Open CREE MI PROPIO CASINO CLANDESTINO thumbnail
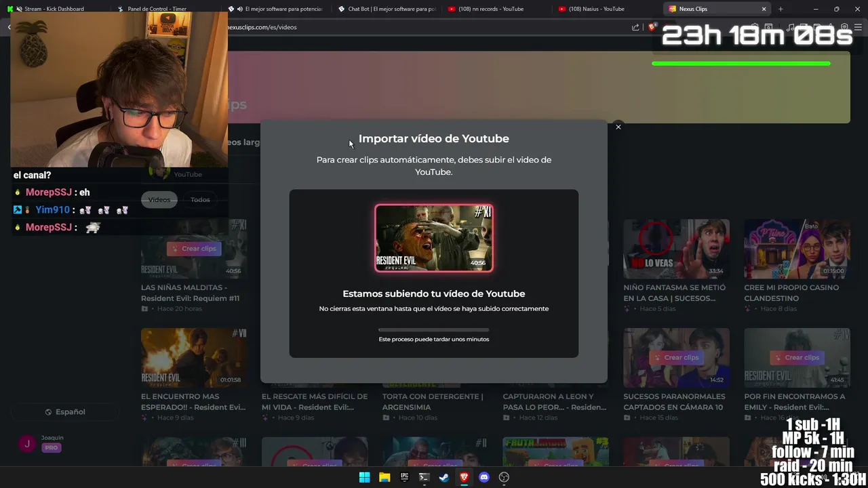Viewport: 868px width, 488px height. coord(797,249)
